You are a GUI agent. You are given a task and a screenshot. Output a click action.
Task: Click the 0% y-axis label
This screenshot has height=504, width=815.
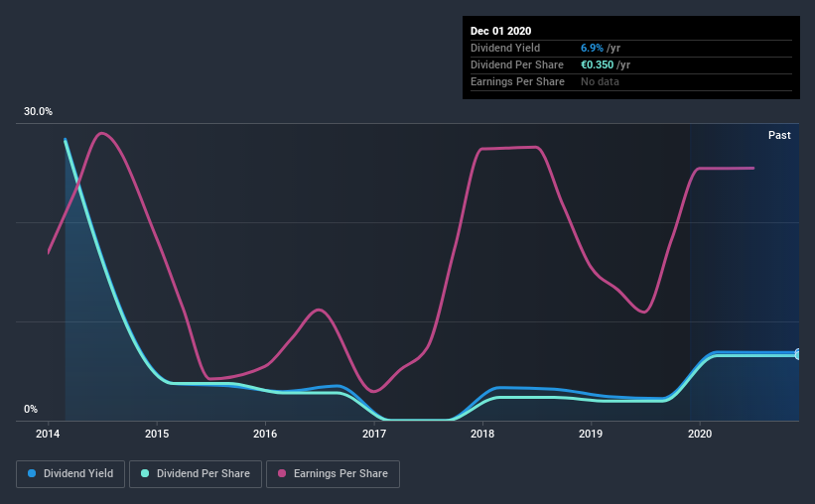(x=31, y=410)
